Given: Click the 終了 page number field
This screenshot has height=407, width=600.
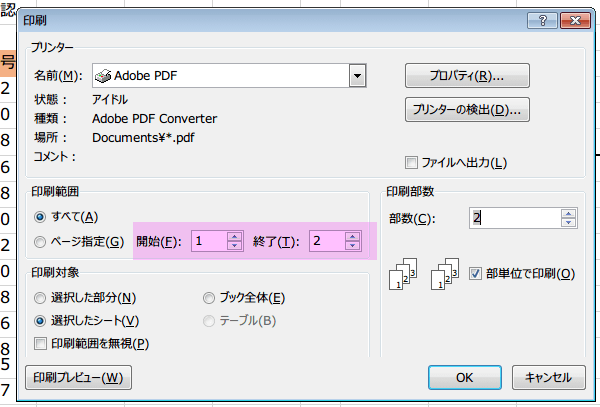Looking at the screenshot, I should click(325, 241).
